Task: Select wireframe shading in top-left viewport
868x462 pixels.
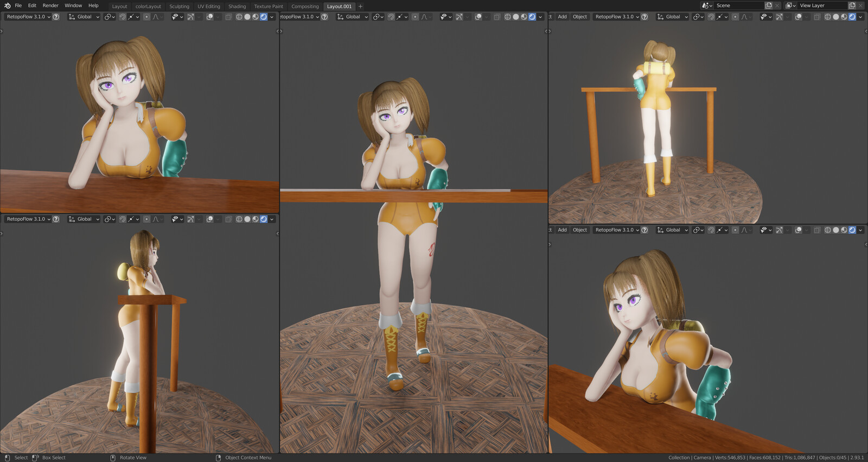Action: tap(239, 17)
